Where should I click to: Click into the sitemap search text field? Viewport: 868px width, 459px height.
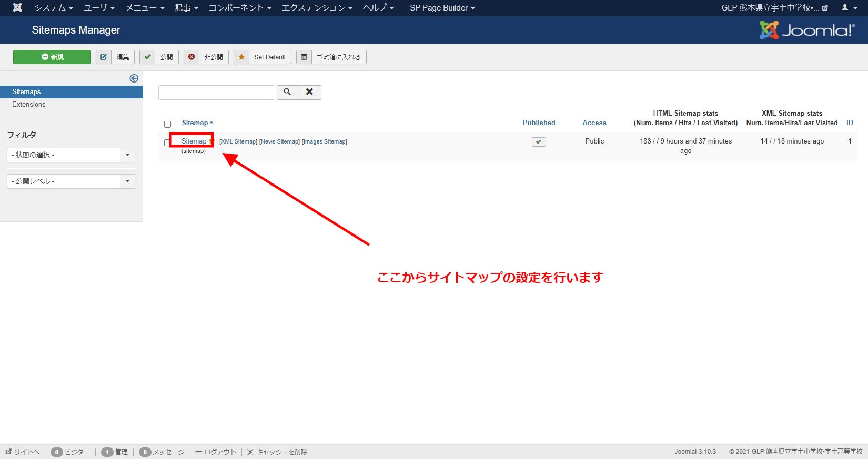click(216, 93)
